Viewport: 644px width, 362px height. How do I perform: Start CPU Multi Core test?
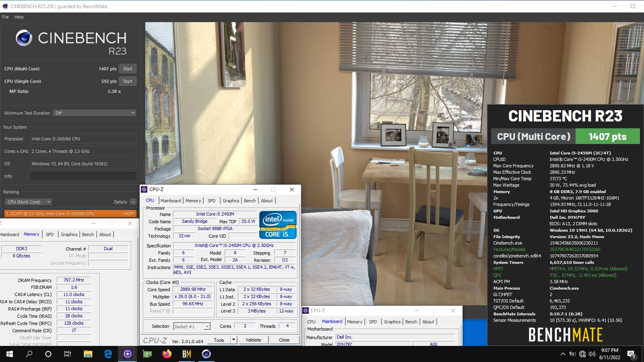128,69
